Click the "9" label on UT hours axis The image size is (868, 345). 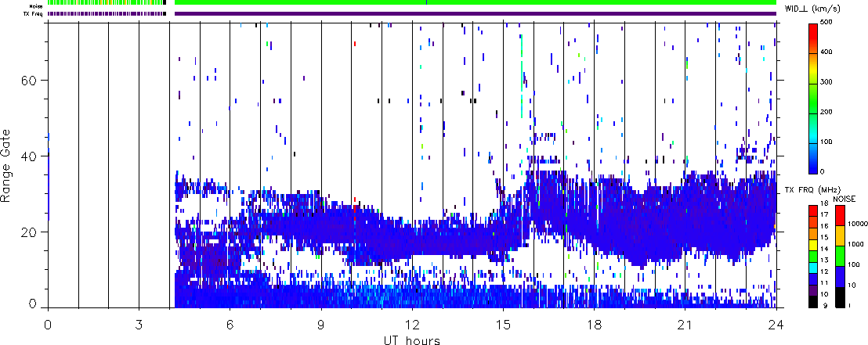[x=321, y=324]
